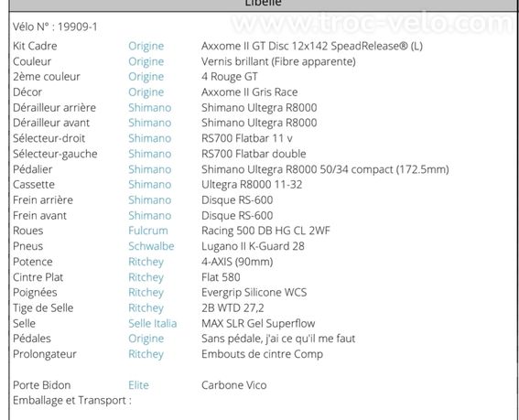This screenshot has height=420, width=519.
Task: Select the 'Selle' row label
Action: point(24,323)
